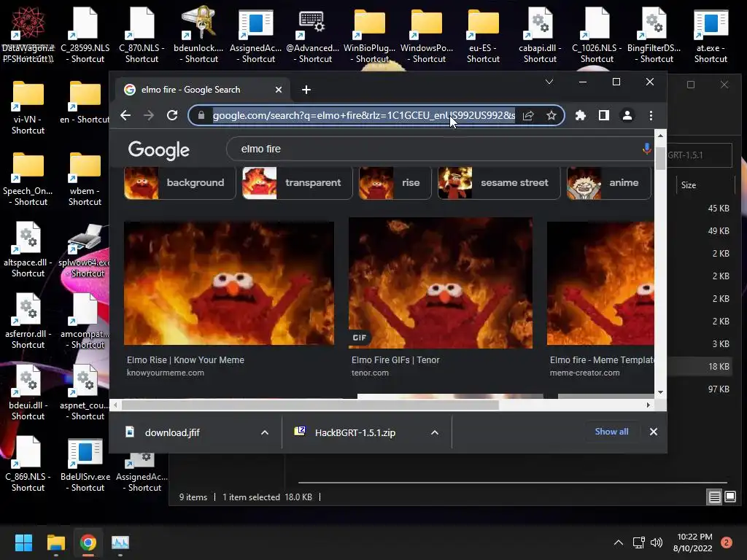Open Elmo fire - Meme Template link
Viewport: 747px width, 560px height.
pos(602,360)
